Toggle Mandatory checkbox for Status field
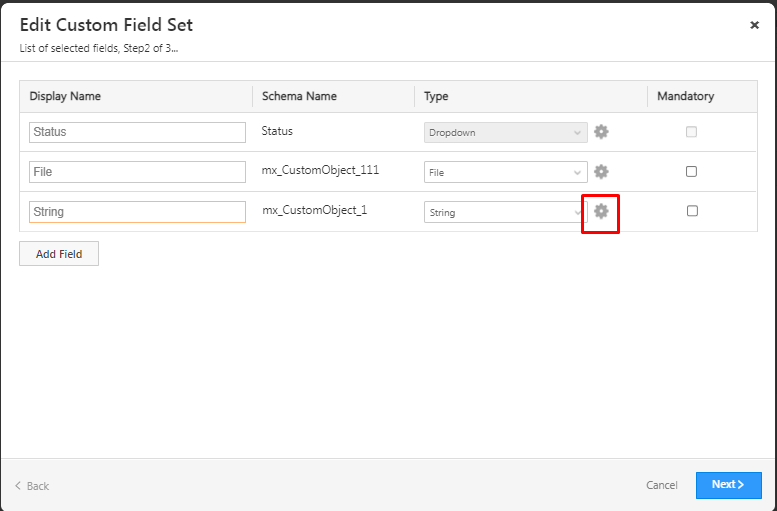777x511 pixels. [691, 132]
